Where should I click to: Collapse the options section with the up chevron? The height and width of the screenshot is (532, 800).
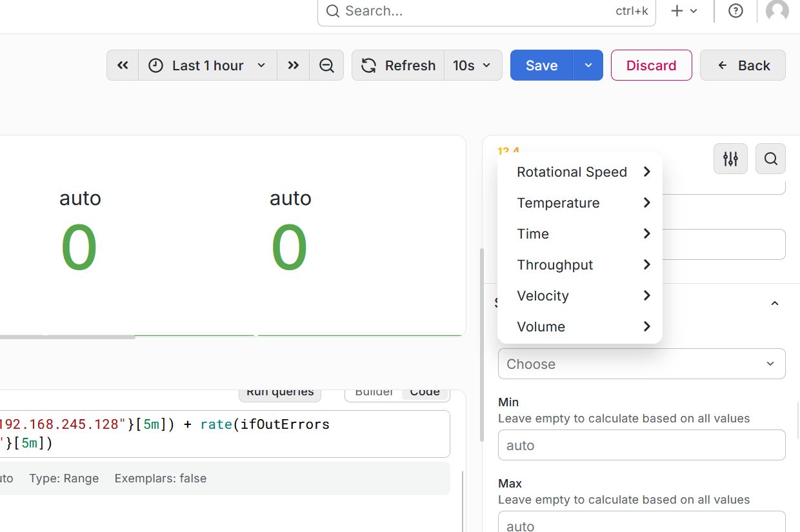pyautogui.click(x=775, y=303)
